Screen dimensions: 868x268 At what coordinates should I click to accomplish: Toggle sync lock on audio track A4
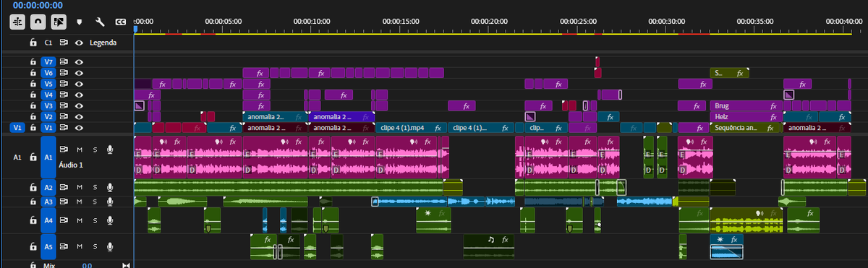(64, 220)
